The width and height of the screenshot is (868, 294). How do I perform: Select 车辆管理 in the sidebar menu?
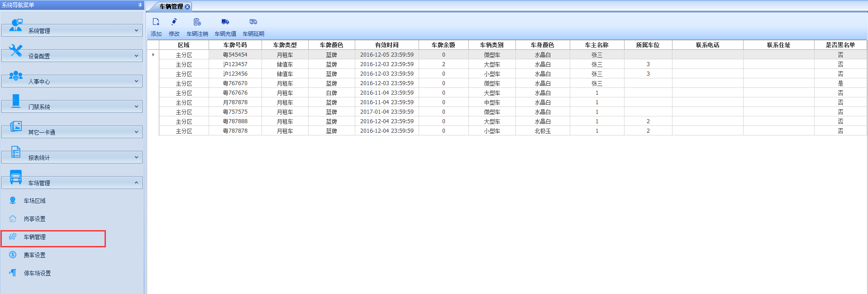click(34, 237)
